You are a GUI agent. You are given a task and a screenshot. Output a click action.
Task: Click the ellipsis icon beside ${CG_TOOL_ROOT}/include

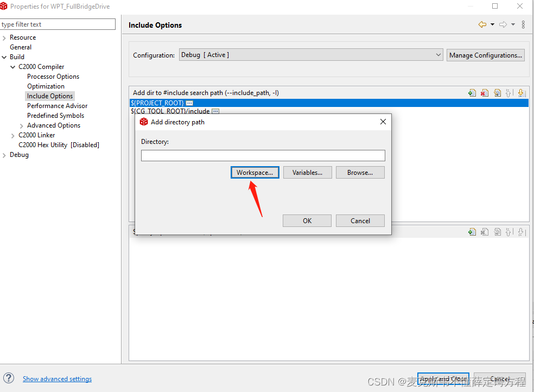point(215,111)
